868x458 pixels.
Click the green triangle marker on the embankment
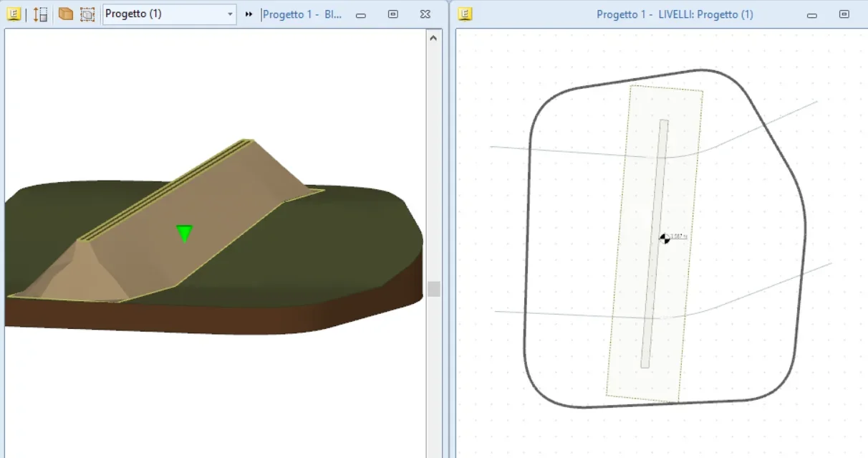click(x=185, y=233)
